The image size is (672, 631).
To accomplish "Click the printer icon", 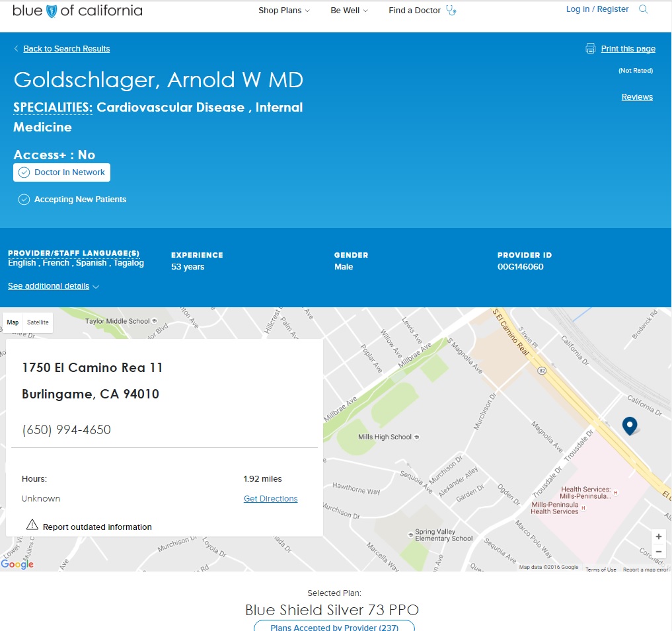I will click(x=591, y=48).
